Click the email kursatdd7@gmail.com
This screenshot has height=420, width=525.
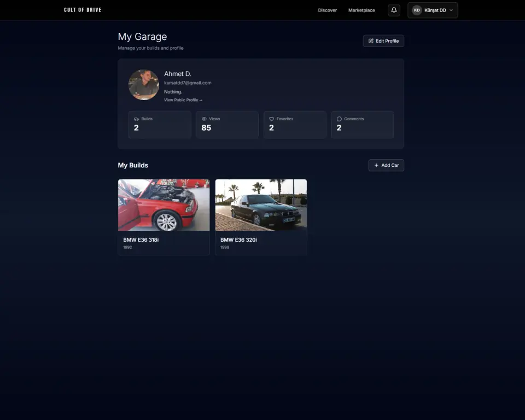188,83
